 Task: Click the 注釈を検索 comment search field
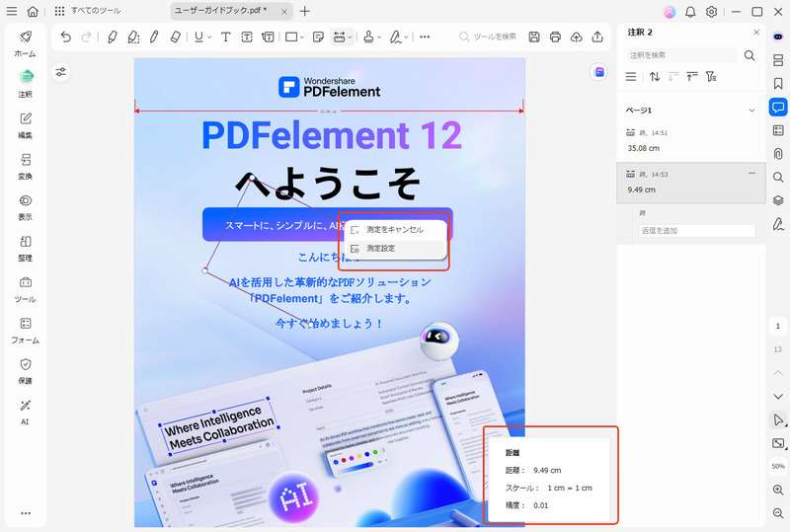pos(681,55)
